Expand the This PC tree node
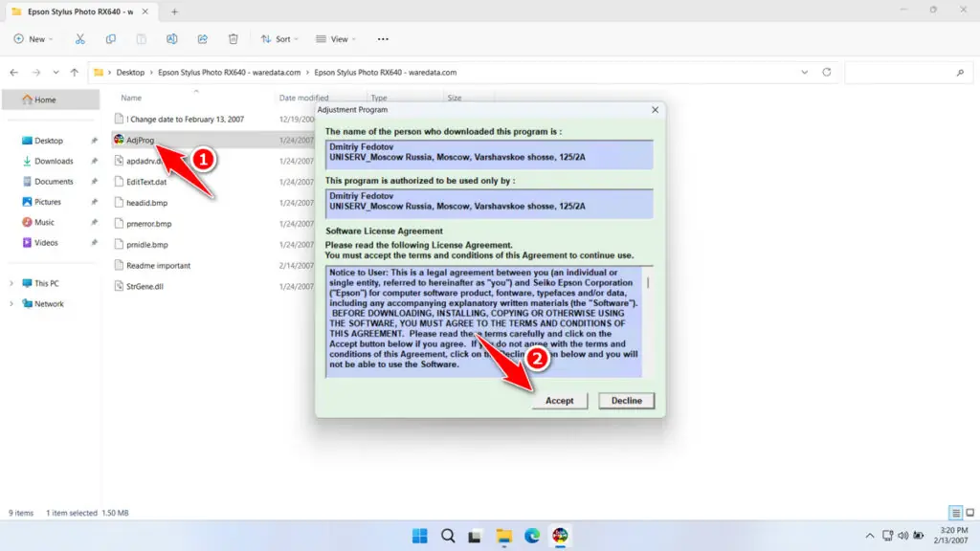The height and width of the screenshot is (551, 980). (x=11, y=283)
